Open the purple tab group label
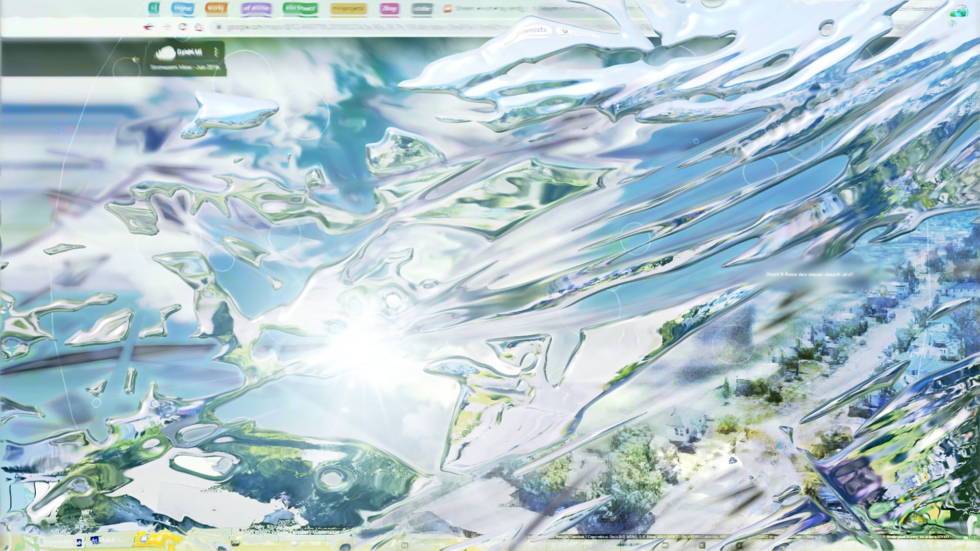This screenshot has width=980, height=551. pyautogui.click(x=256, y=8)
